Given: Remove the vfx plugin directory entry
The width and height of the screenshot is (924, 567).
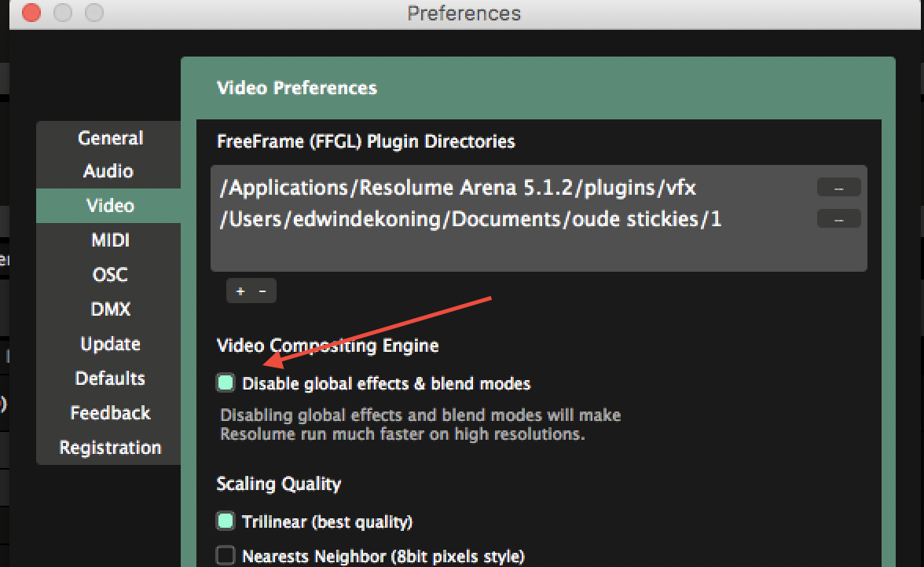Looking at the screenshot, I should (x=838, y=188).
